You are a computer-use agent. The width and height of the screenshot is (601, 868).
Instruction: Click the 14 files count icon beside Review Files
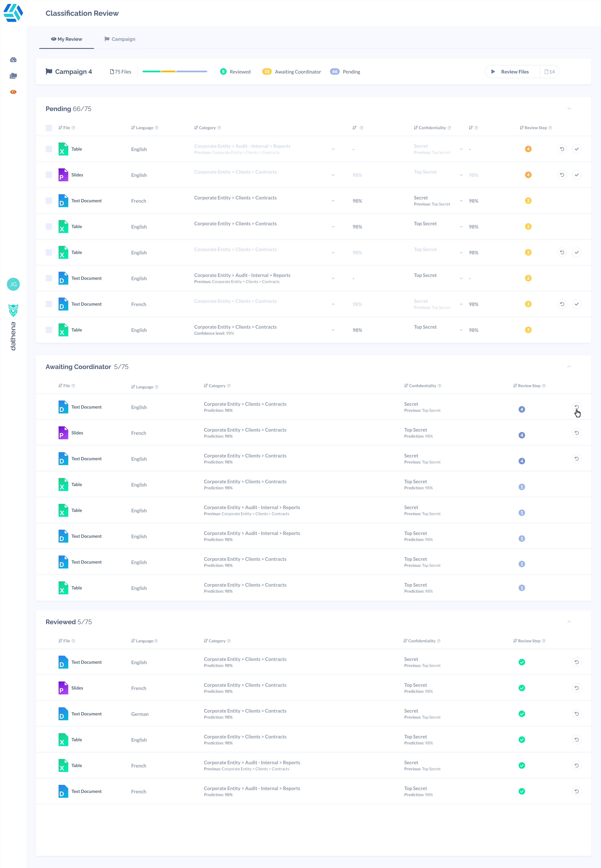(x=550, y=72)
